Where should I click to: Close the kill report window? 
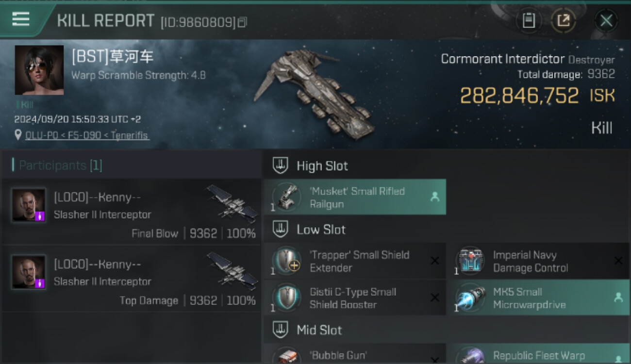point(606,20)
